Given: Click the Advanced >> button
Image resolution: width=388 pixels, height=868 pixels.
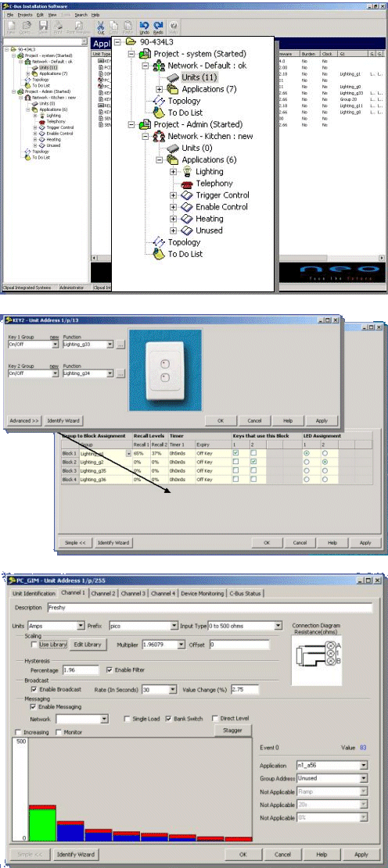Looking at the screenshot, I should pos(24,420).
